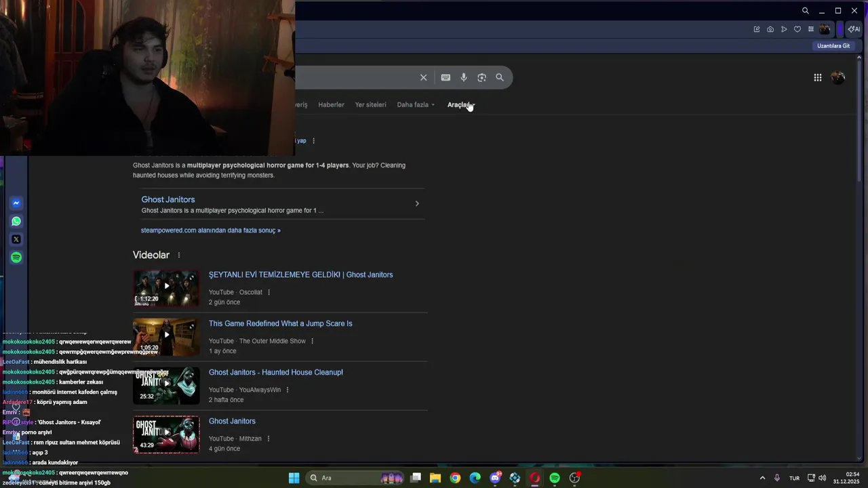The height and width of the screenshot is (488, 868).
Task: Play the 1:12:20 Oscollat video thumbnail
Action: [166, 288]
